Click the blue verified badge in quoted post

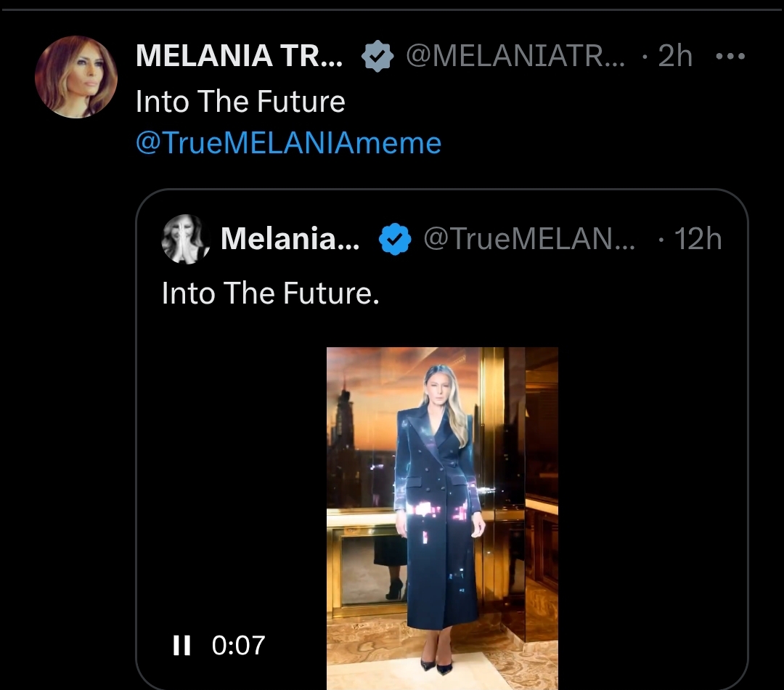396,239
